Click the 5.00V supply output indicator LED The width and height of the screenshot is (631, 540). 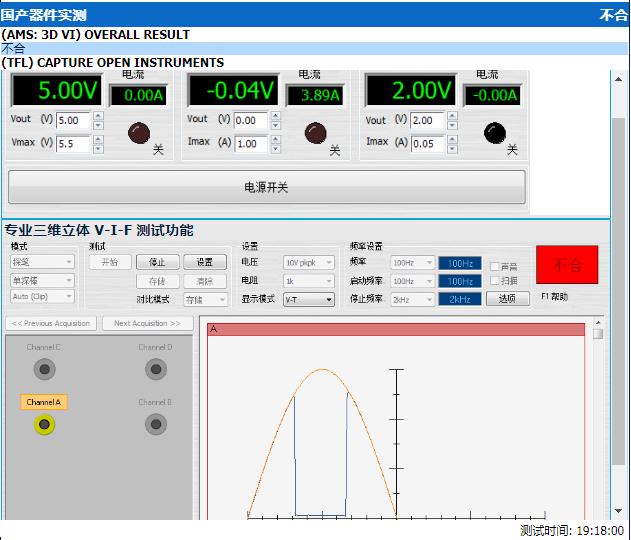tap(138, 133)
